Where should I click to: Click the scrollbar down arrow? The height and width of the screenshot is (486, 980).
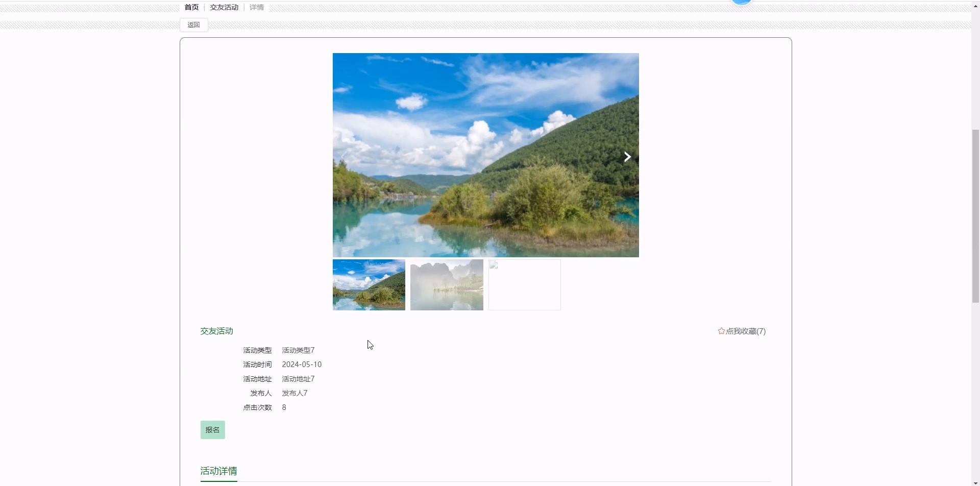point(975,482)
